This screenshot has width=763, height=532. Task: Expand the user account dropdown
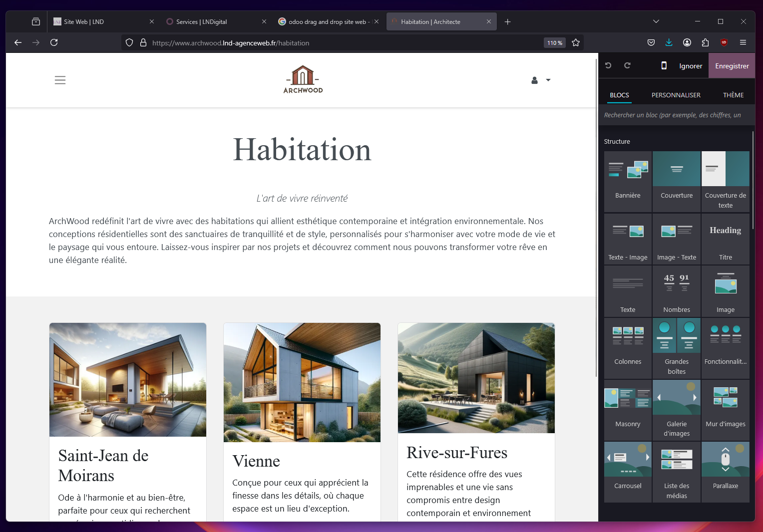[x=541, y=80]
